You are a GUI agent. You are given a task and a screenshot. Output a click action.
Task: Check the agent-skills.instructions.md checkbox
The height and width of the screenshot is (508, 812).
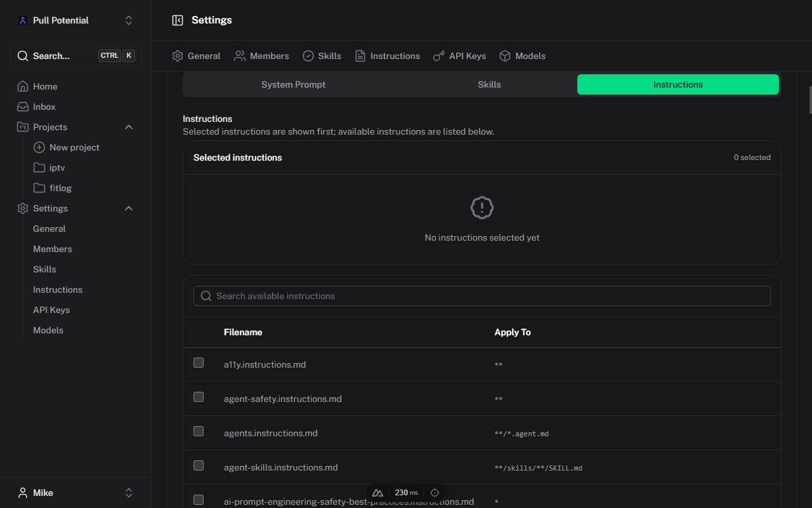pos(199,465)
